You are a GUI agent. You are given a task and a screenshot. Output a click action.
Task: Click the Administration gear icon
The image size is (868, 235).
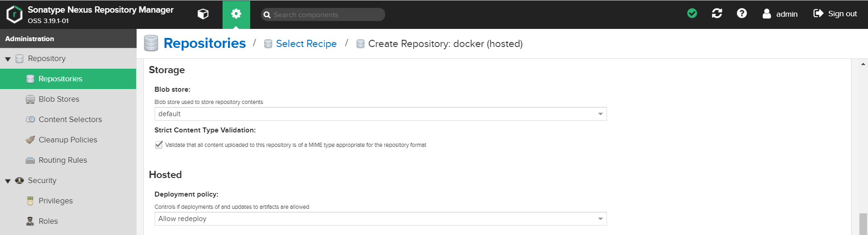[x=236, y=14]
